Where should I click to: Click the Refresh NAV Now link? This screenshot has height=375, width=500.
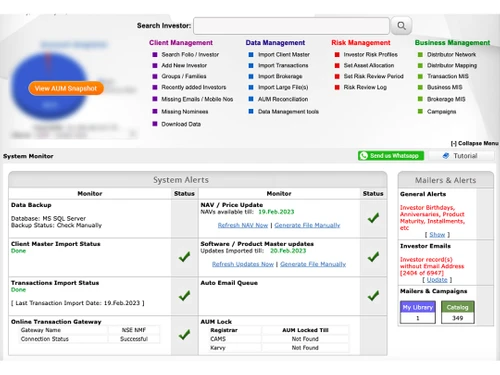[243, 225]
